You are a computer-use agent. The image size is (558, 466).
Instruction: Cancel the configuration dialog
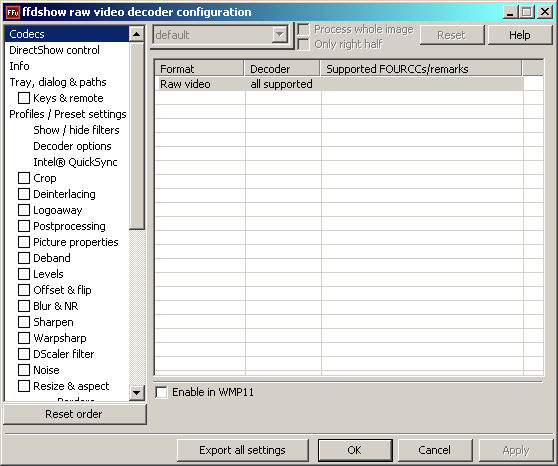click(x=435, y=450)
